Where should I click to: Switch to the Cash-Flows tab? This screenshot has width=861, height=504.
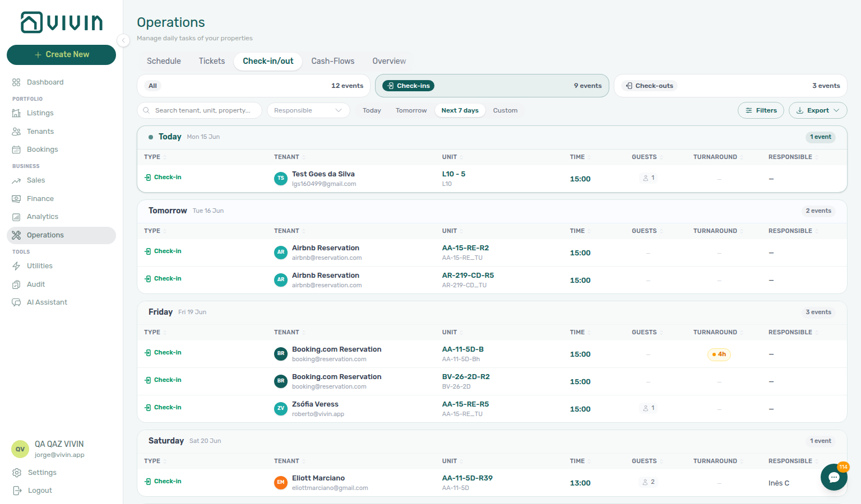[x=333, y=61]
